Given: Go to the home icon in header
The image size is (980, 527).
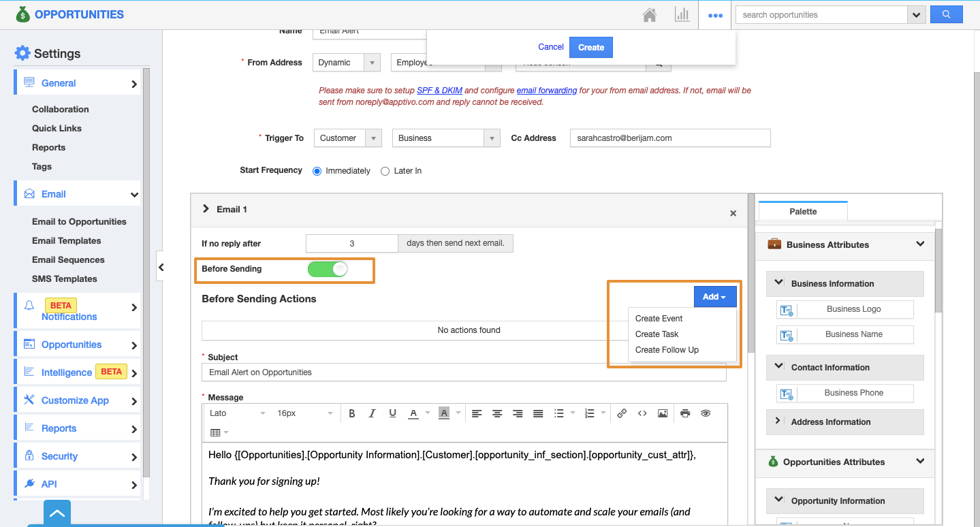Looking at the screenshot, I should tap(650, 15).
